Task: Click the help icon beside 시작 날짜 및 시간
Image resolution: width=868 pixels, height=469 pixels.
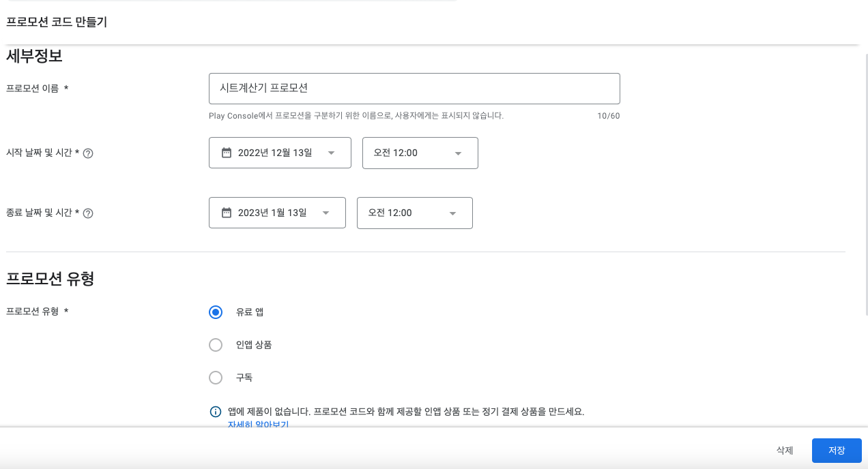Action: point(88,153)
